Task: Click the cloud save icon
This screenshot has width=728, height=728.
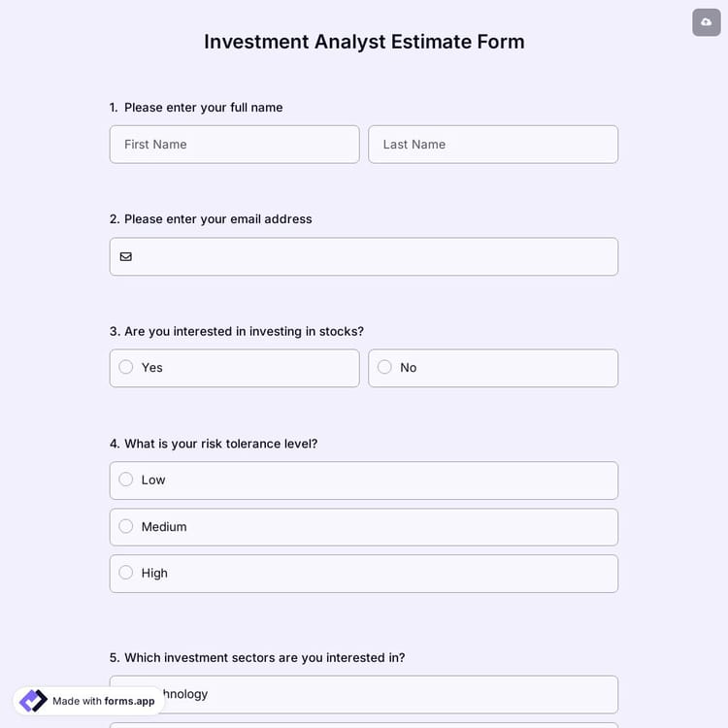Action: (x=706, y=22)
